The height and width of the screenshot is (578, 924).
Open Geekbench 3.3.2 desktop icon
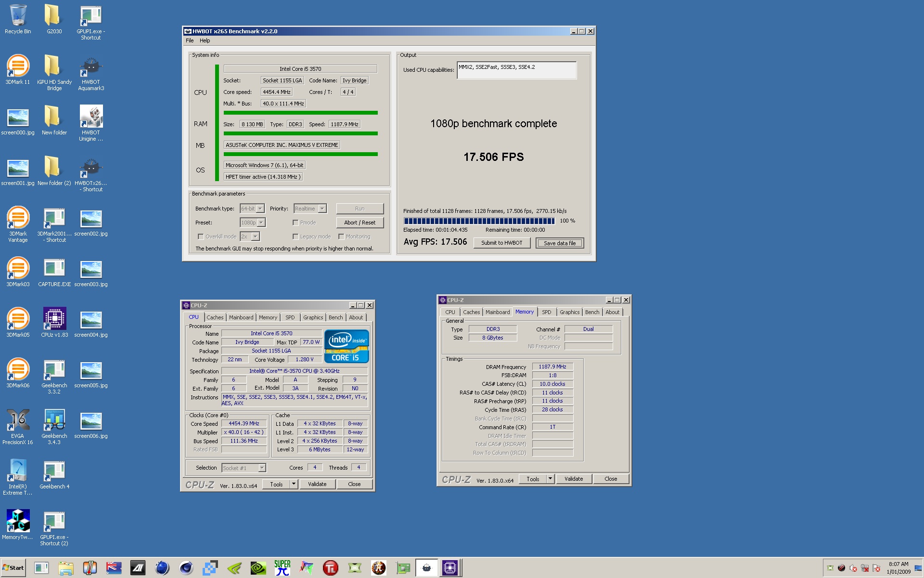coord(54,377)
